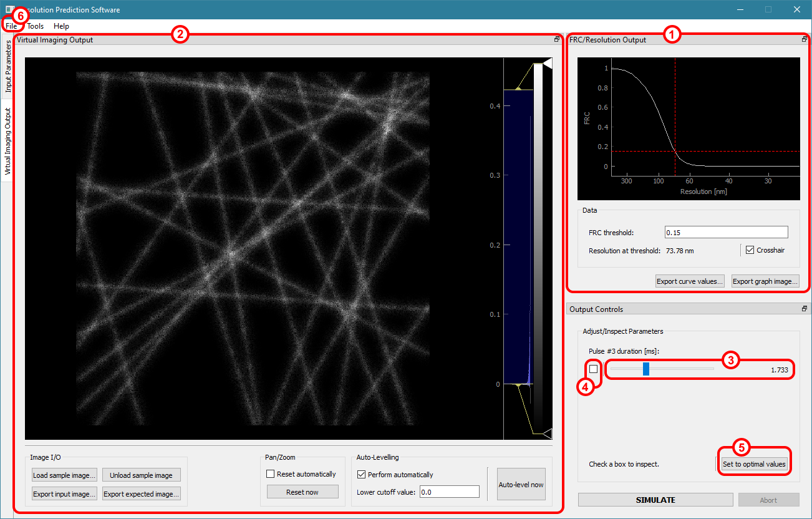Toggle the Crosshair checkbox
812x519 pixels.
(x=750, y=250)
